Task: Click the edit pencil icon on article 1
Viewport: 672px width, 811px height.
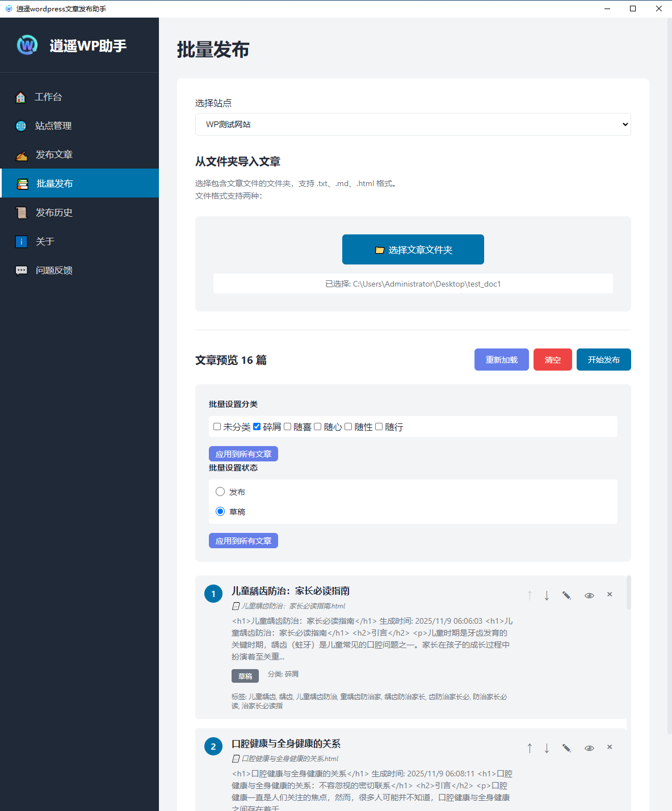Action: point(566,595)
